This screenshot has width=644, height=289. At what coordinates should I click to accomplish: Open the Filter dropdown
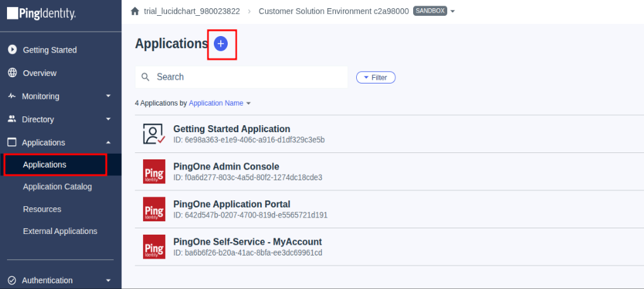coord(375,77)
